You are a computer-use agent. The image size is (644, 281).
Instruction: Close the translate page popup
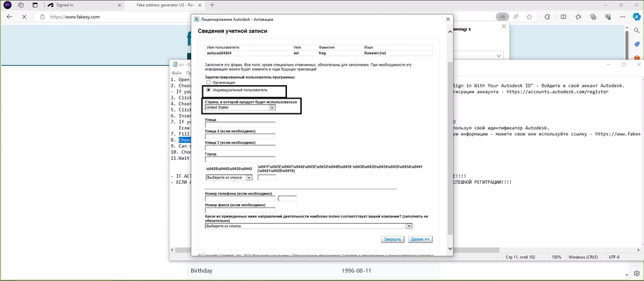pos(504,27)
